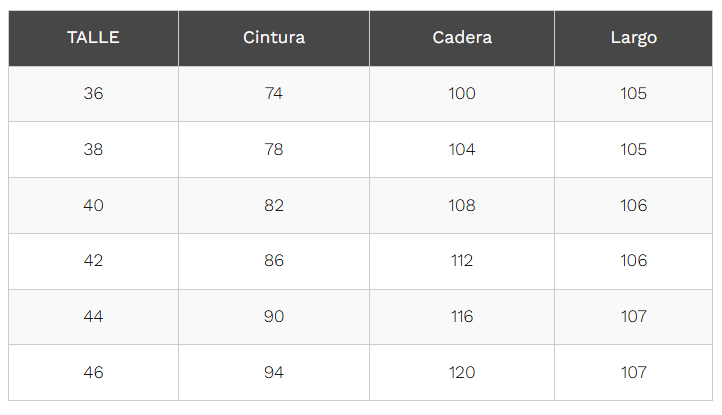Click the Cadera value 116
This screenshot has height=415, width=722.
(462, 317)
